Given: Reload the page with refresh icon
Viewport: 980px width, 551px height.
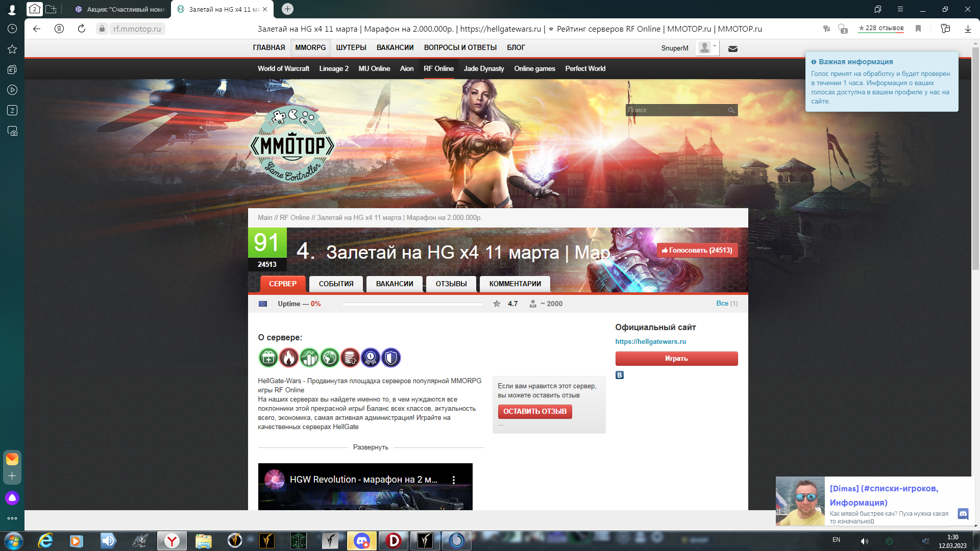Looking at the screenshot, I should coord(82,29).
